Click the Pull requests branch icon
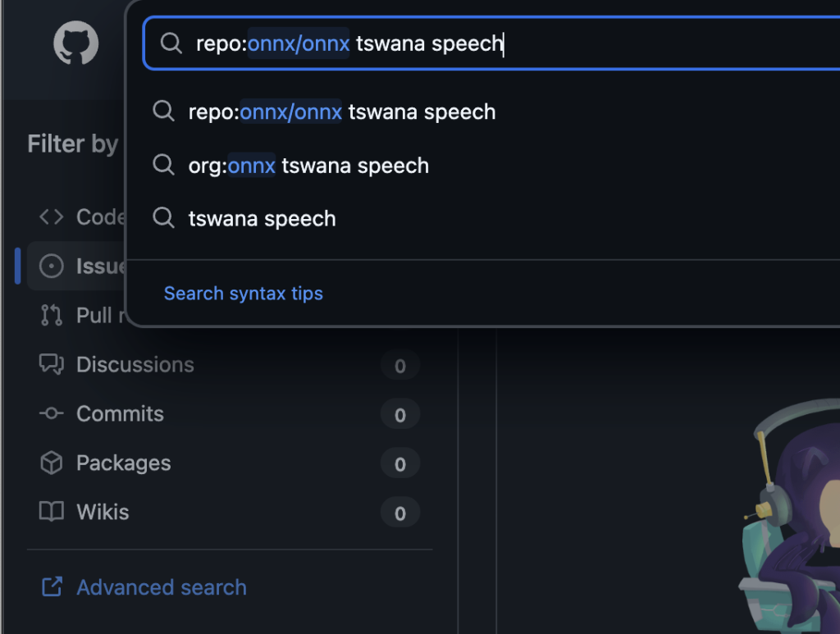The image size is (840, 634). coord(52,315)
